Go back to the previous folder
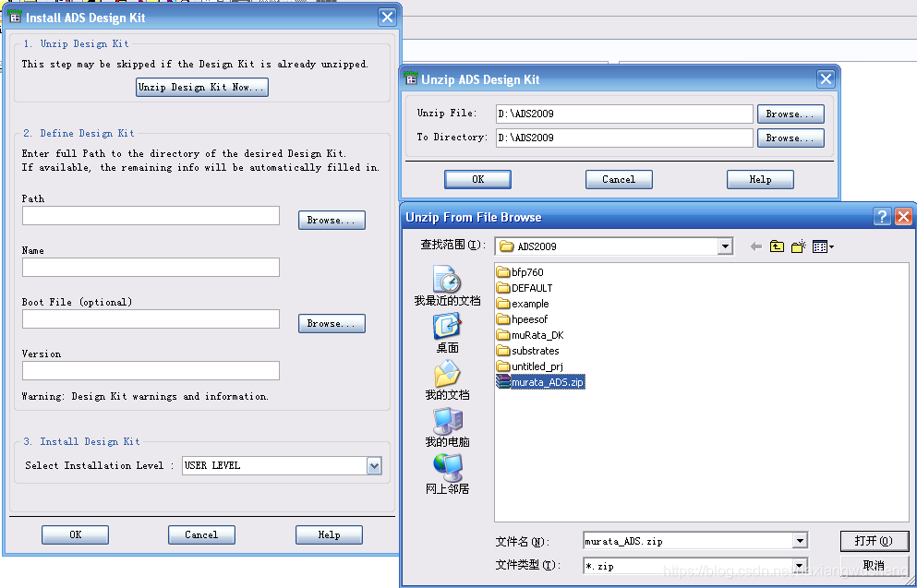Image resolution: width=917 pixels, height=588 pixels. coord(756,246)
